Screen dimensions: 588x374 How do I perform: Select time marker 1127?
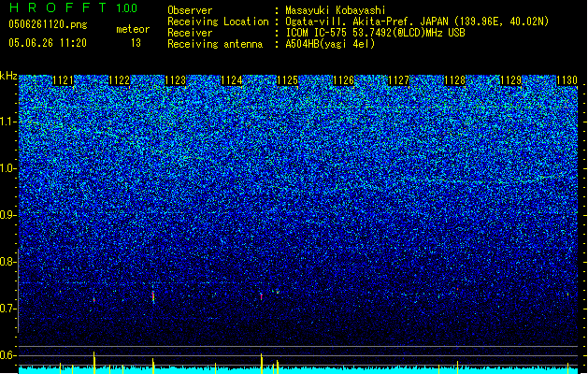coord(398,80)
